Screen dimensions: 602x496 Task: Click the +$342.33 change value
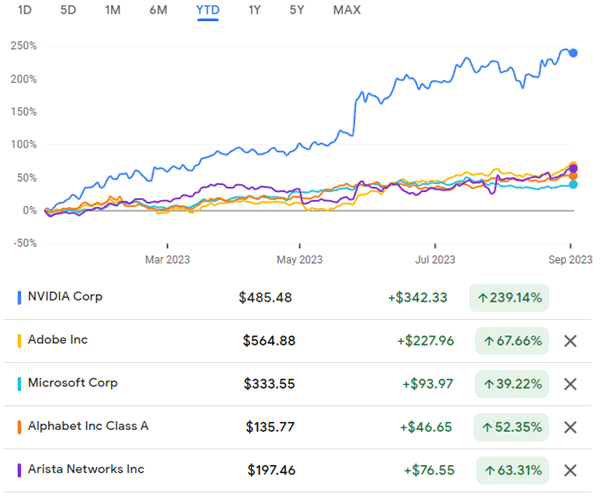(x=418, y=298)
